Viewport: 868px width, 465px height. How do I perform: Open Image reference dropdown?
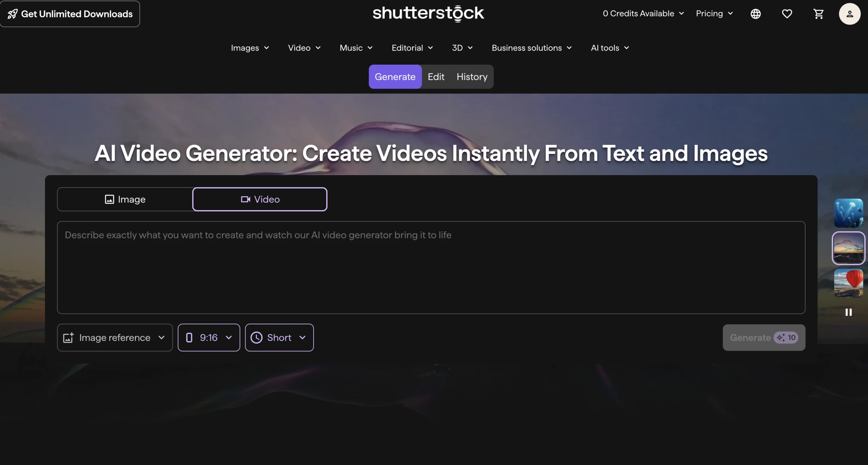click(115, 337)
